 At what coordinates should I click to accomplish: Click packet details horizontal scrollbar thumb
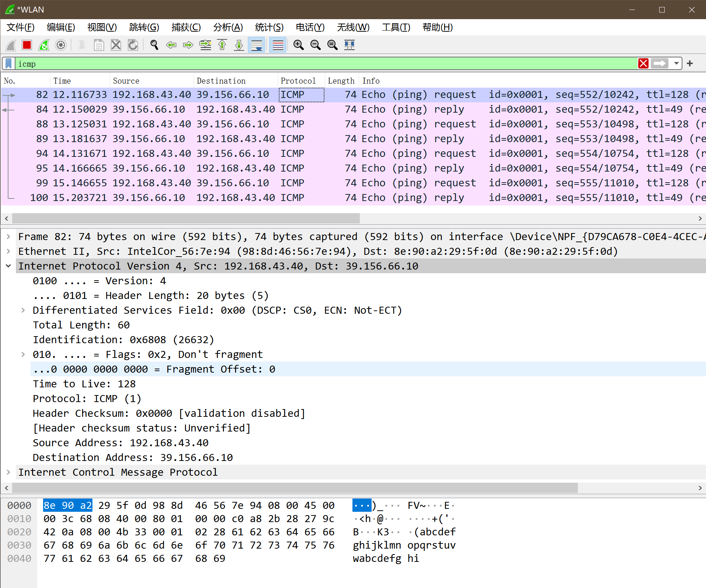pos(295,488)
